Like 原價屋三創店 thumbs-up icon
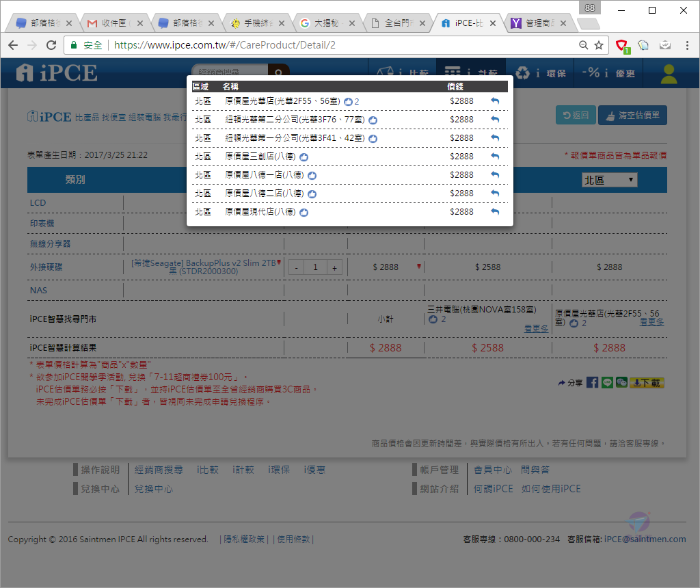700x588 pixels. point(304,157)
